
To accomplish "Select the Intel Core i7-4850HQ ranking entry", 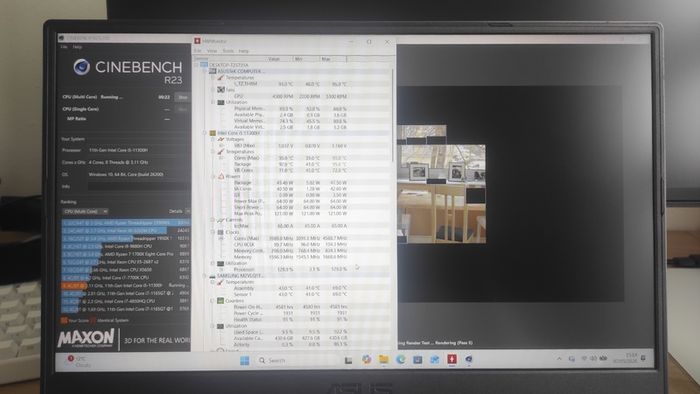I will click(x=126, y=301).
